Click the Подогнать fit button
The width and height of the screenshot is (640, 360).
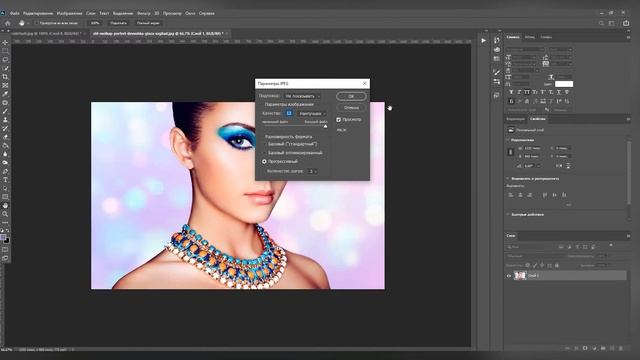click(118, 23)
